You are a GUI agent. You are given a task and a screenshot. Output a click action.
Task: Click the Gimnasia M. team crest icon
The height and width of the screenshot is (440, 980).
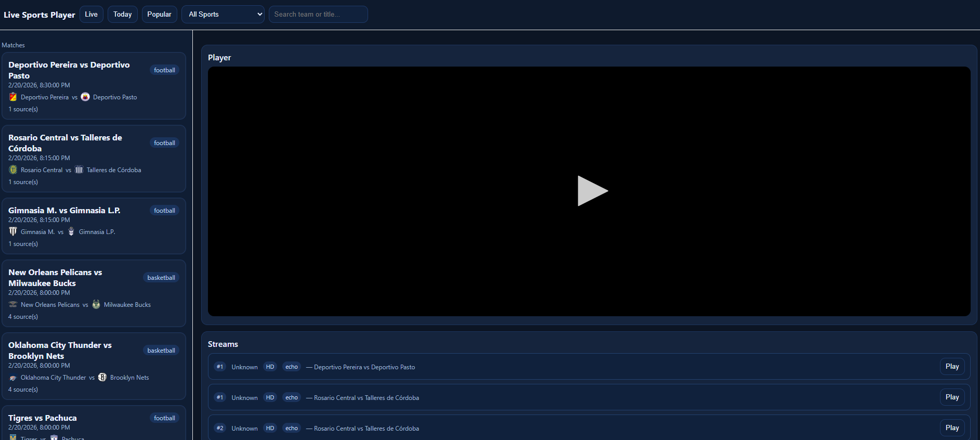click(13, 231)
